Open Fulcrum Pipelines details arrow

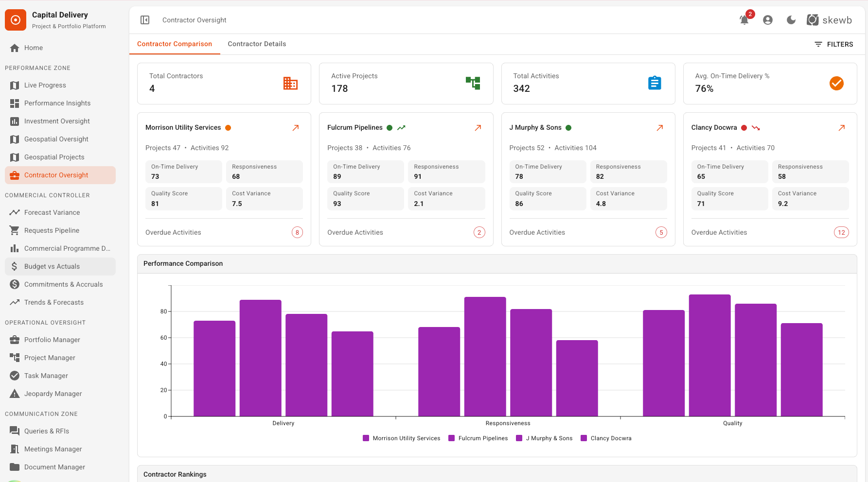[478, 128]
